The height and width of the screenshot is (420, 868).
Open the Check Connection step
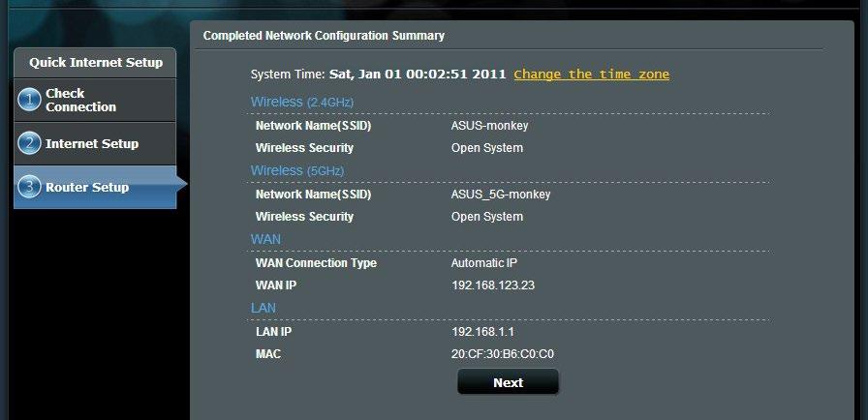click(95, 100)
